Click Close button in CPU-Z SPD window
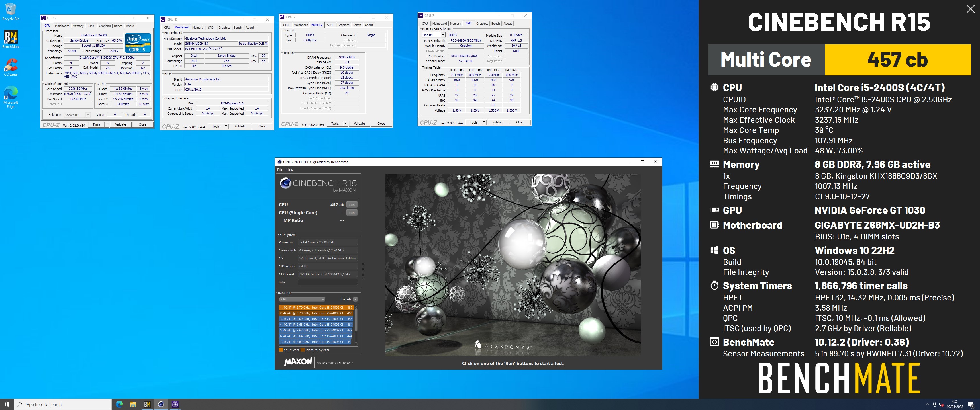Viewport: 980px width, 410px height. (x=520, y=122)
